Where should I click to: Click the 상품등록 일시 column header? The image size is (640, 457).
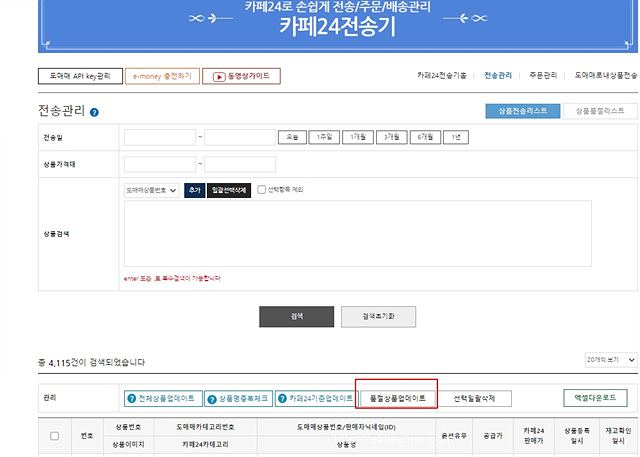(x=577, y=436)
